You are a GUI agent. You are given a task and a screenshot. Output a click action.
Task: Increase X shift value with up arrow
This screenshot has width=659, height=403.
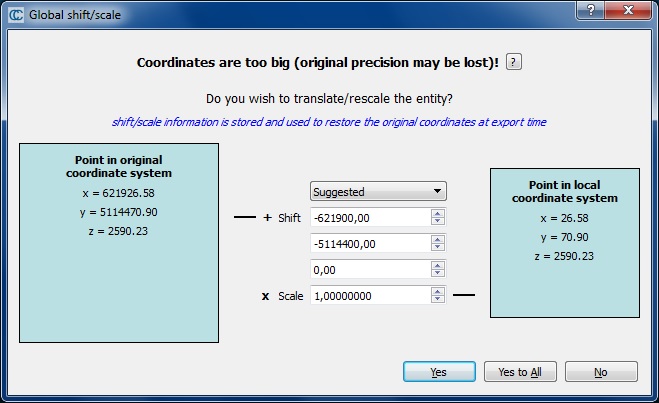438,213
